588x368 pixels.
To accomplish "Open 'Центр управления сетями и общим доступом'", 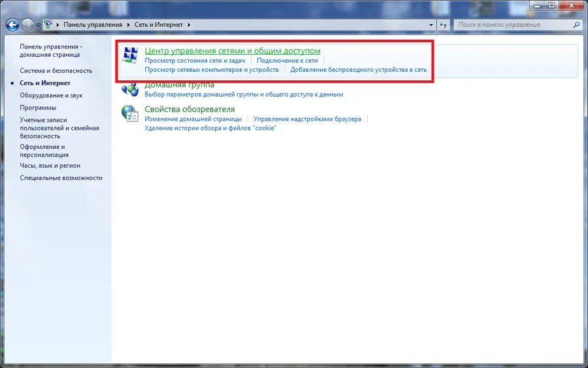I will pos(233,50).
